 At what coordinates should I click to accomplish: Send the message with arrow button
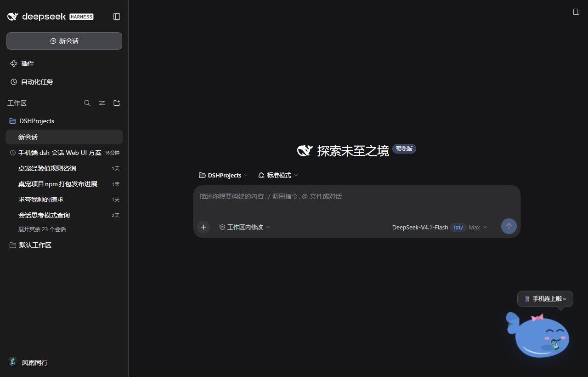(x=509, y=226)
